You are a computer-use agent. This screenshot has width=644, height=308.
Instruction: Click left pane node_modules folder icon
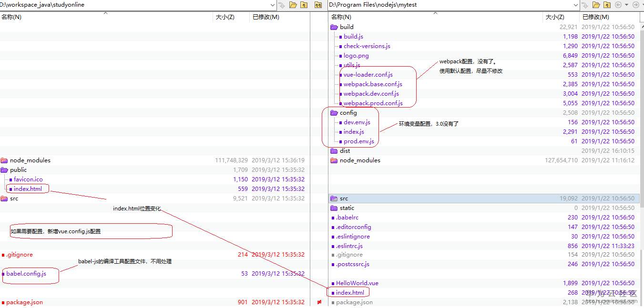click(4, 160)
